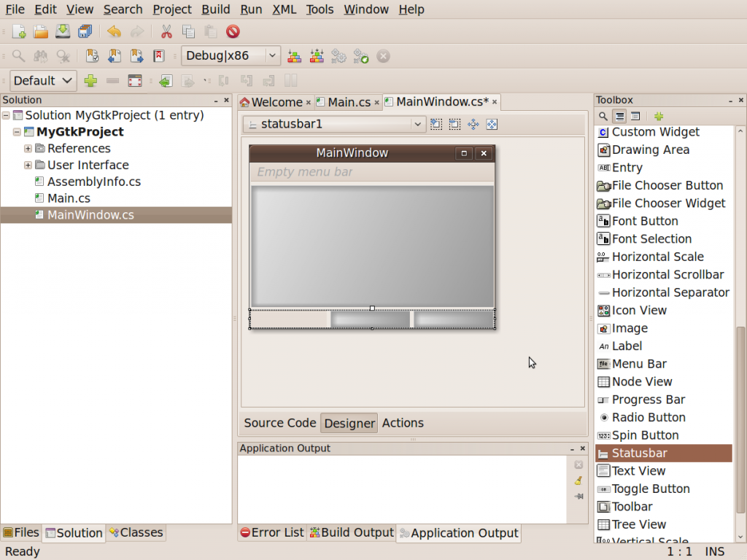Select AssemblyInfo.cs in solution tree

(x=94, y=182)
